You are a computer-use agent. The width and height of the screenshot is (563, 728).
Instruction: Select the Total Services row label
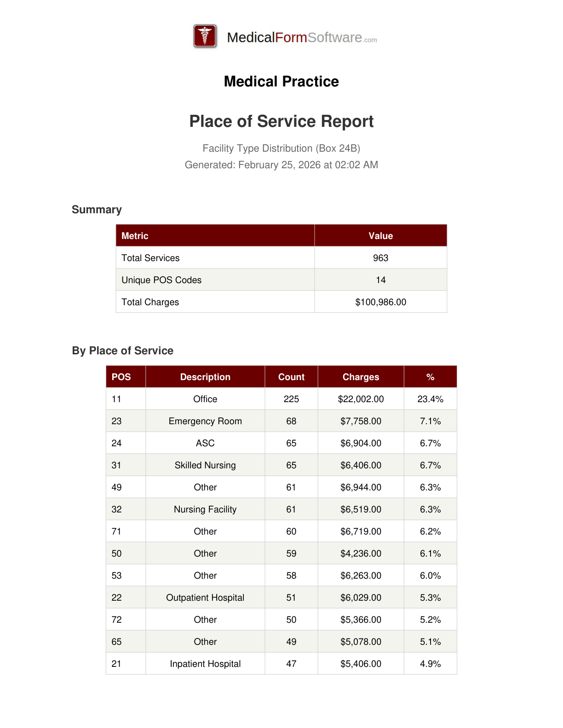point(150,258)
